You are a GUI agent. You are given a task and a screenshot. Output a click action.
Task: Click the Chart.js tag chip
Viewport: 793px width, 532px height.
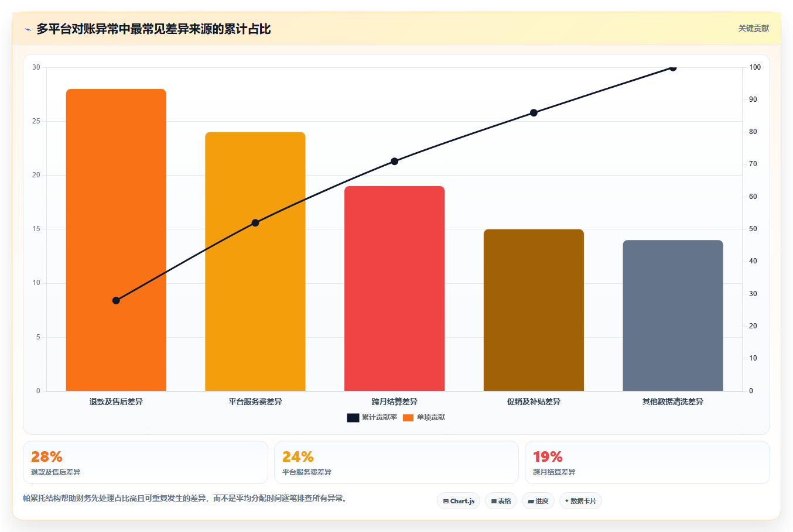459,501
